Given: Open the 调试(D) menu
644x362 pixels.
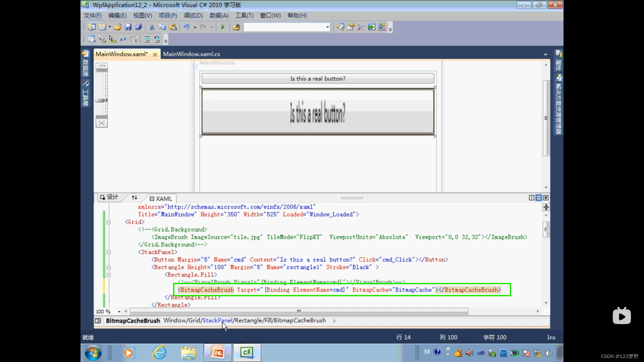Looking at the screenshot, I should [x=193, y=15].
